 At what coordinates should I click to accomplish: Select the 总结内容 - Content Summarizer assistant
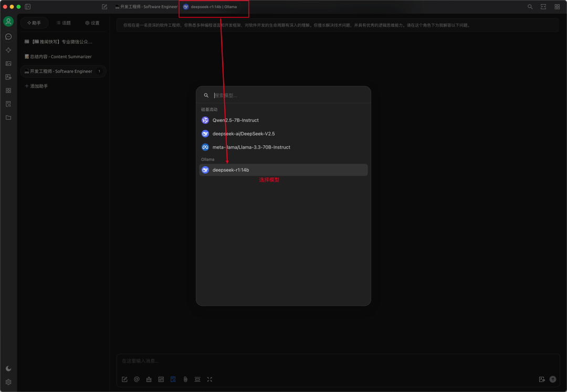(x=64, y=57)
